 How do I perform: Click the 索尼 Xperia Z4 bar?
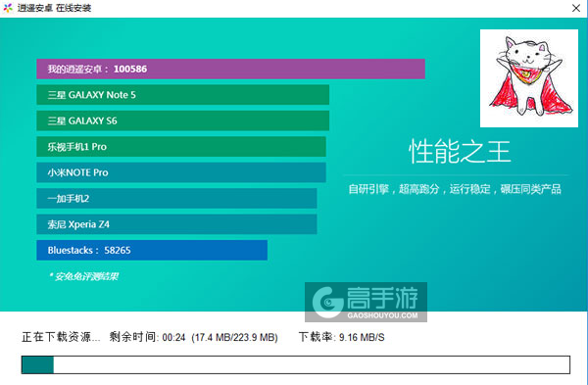(x=176, y=224)
